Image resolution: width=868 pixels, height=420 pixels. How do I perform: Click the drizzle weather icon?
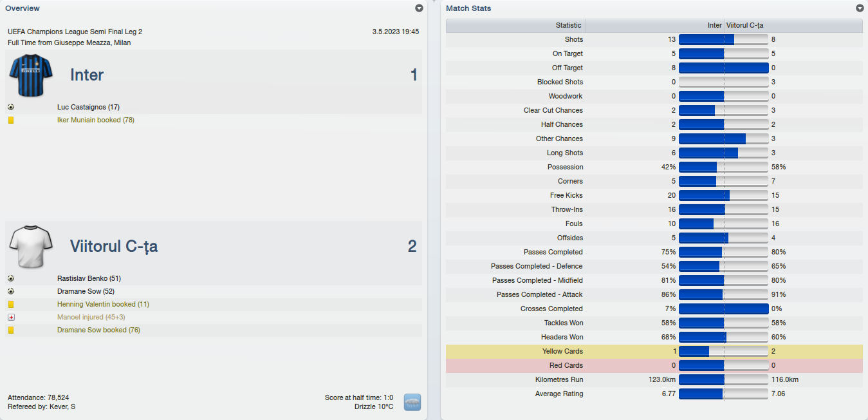412,403
